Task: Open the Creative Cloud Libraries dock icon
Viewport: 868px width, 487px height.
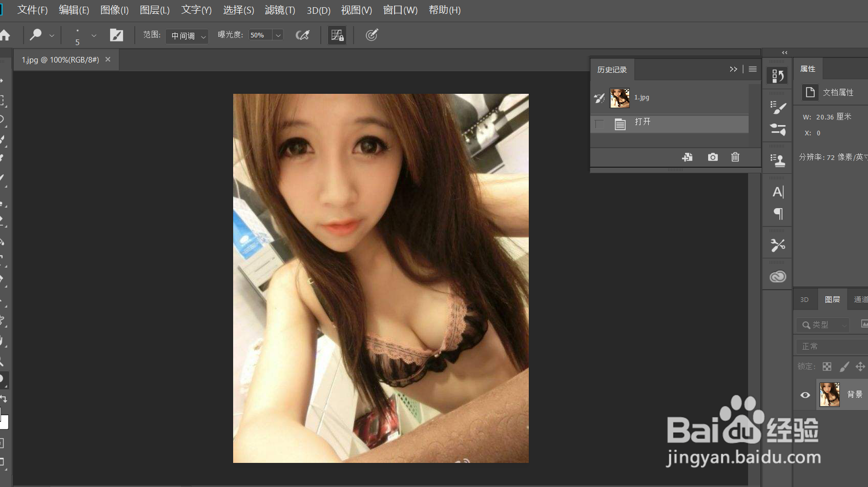Action: [x=778, y=277]
